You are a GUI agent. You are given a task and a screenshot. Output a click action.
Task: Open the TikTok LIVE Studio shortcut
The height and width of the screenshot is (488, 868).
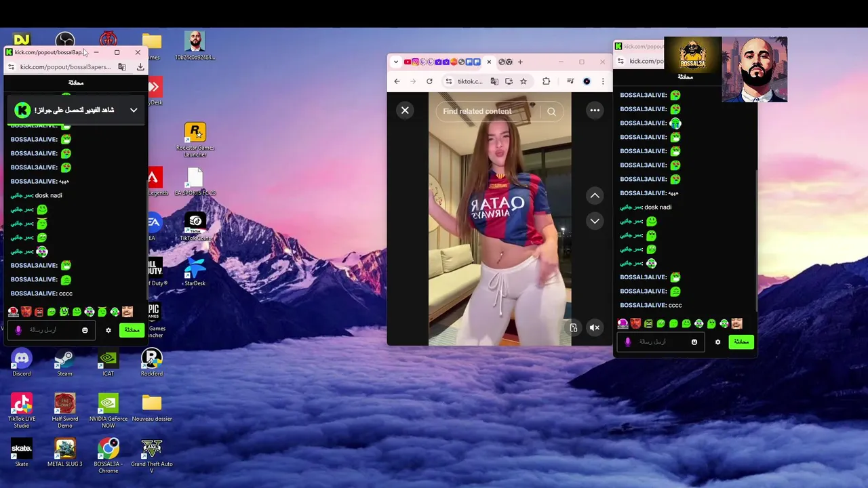[x=22, y=411]
